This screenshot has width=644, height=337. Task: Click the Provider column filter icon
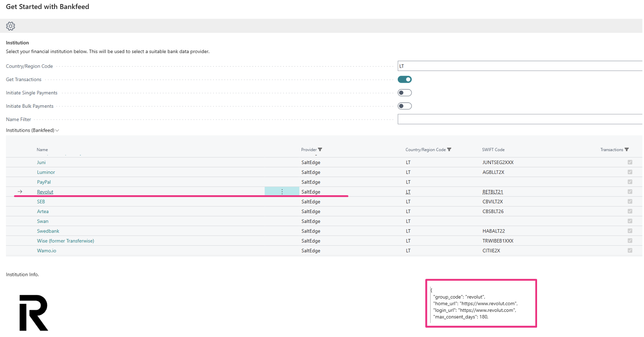point(320,150)
